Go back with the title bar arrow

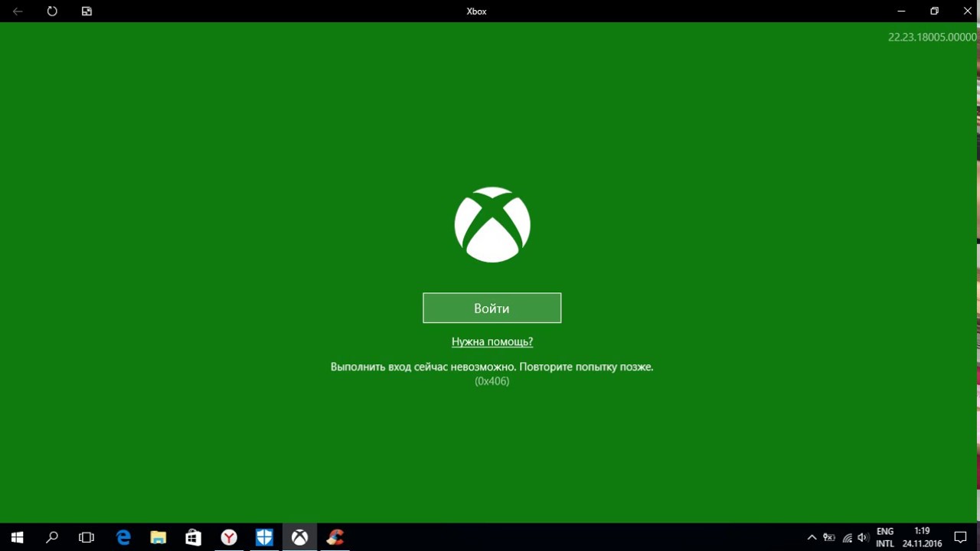point(17,11)
